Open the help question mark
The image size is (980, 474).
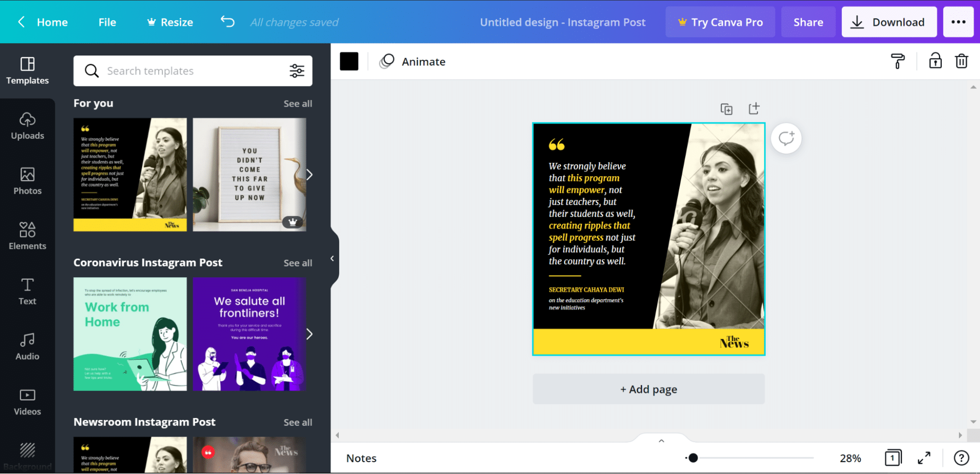[x=961, y=458]
